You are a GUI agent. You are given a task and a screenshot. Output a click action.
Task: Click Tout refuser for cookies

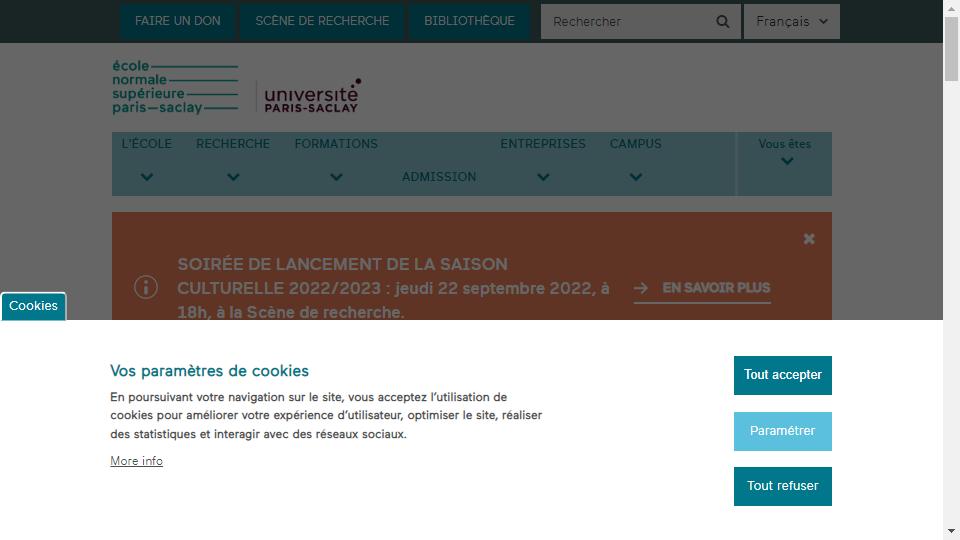(x=783, y=486)
